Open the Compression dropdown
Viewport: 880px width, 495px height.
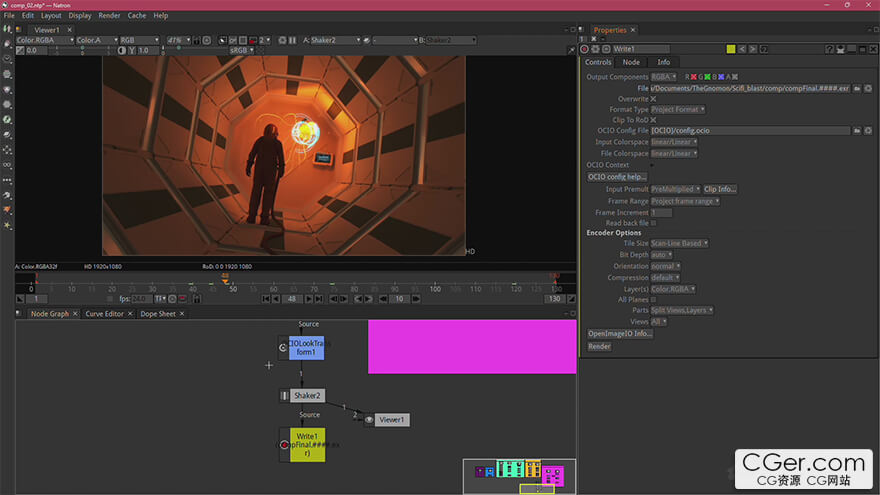tap(665, 277)
